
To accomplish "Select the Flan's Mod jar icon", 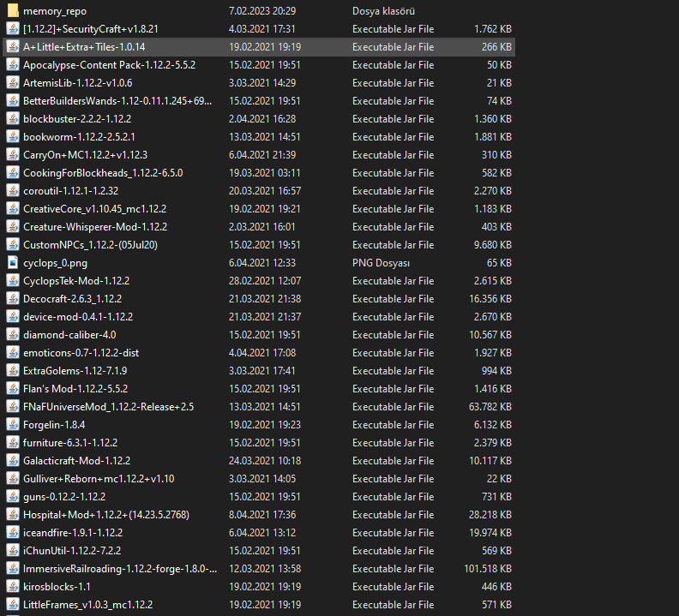I will [x=13, y=389].
